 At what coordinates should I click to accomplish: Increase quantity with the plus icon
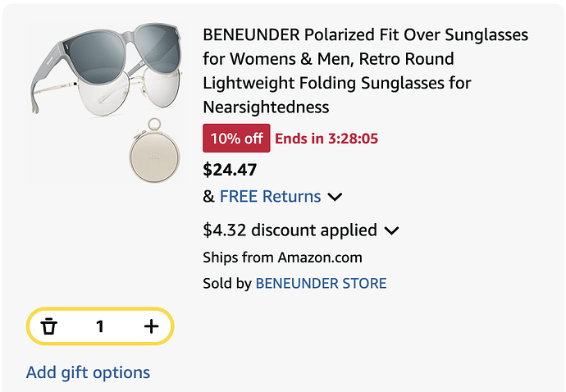(151, 326)
